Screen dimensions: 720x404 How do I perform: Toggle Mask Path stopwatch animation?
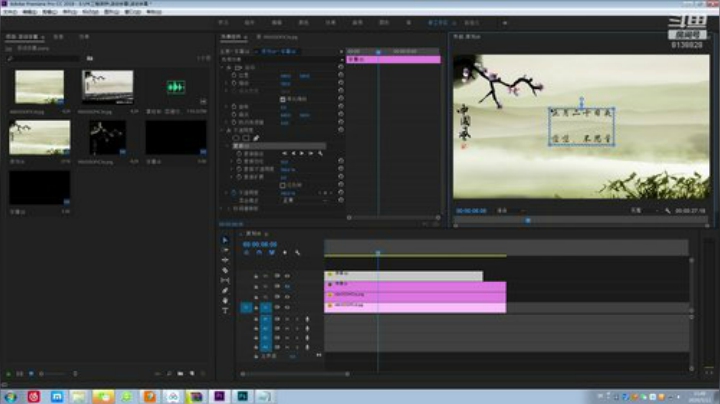tap(239, 153)
